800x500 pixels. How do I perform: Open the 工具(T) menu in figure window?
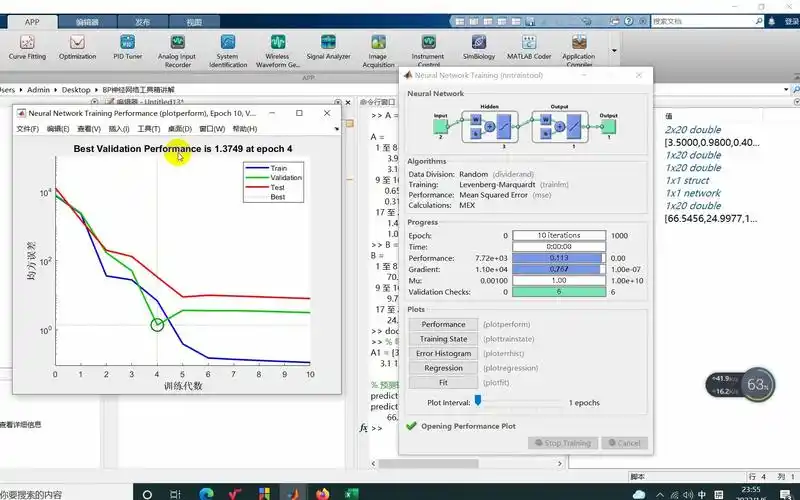point(149,129)
